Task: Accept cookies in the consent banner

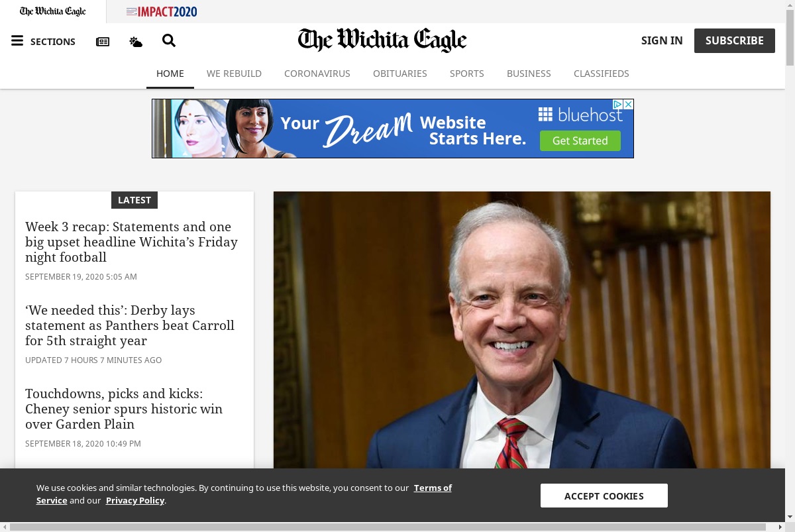Action: pos(604,496)
